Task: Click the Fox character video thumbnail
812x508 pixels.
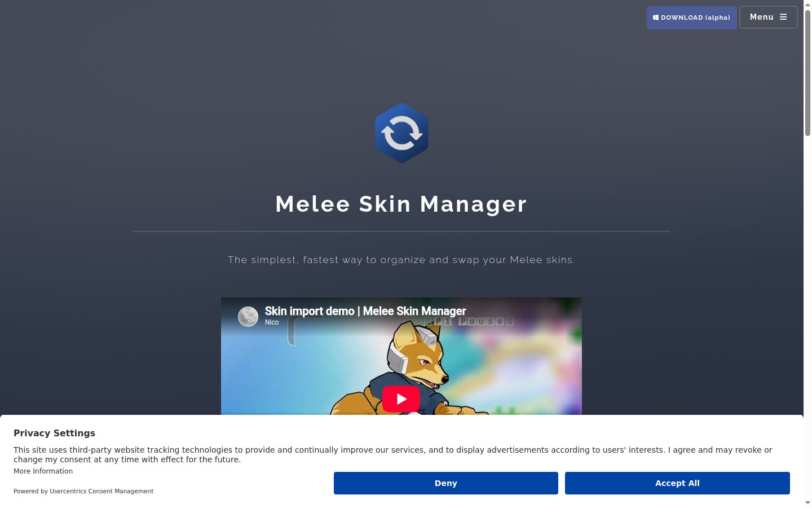Action: click(x=401, y=356)
